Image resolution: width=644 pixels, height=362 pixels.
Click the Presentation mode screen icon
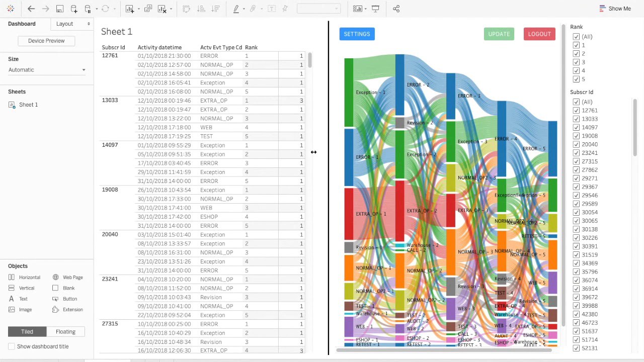click(x=375, y=9)
